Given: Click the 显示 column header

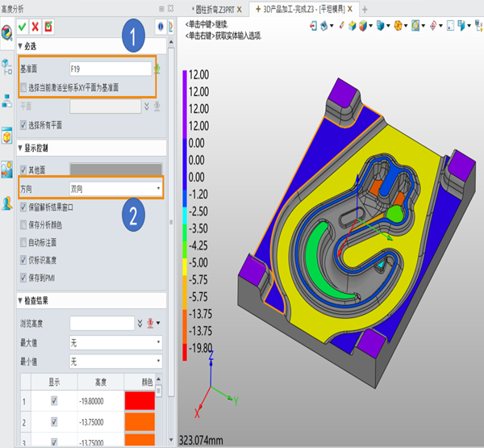Looking at the screenshot, I should [54, 382].
